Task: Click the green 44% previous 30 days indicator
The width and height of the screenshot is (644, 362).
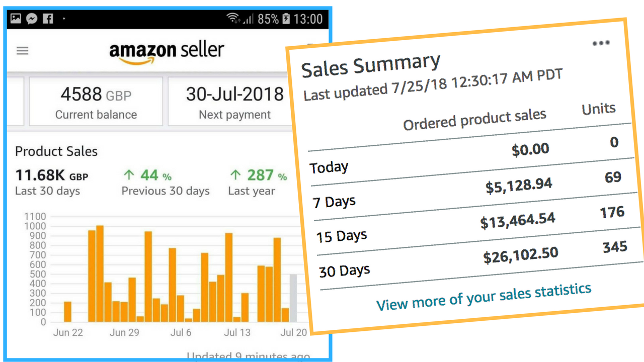Action: (147, 175)
